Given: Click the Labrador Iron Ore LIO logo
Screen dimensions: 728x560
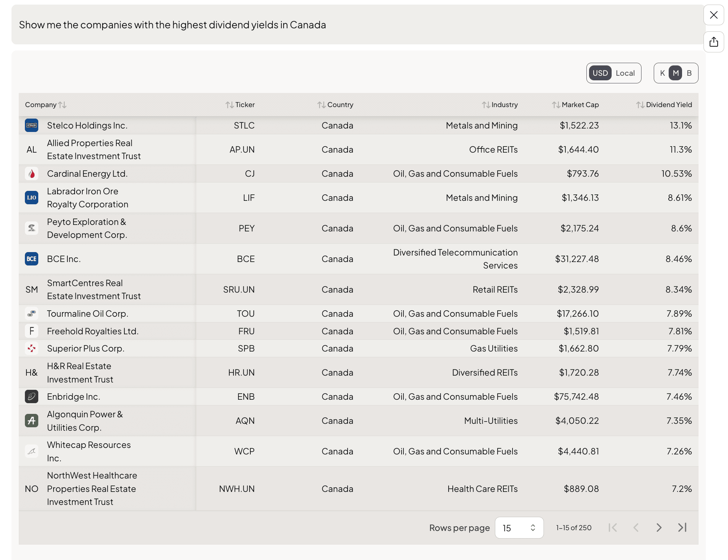Looking at the screenshot, I should (x=31, y=198).
